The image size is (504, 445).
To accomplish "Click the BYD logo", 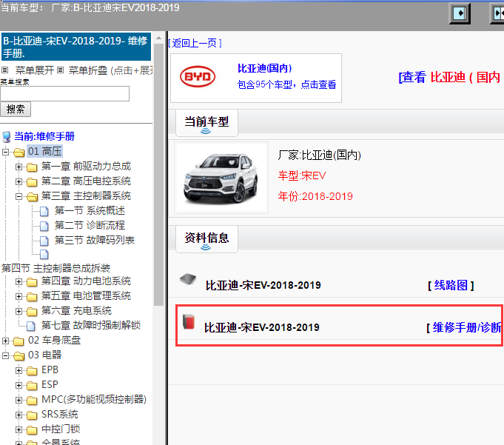I will pos(198,77).
